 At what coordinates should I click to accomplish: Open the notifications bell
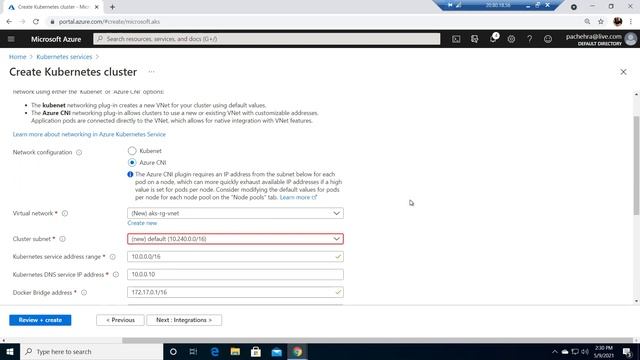coord(493,39)
